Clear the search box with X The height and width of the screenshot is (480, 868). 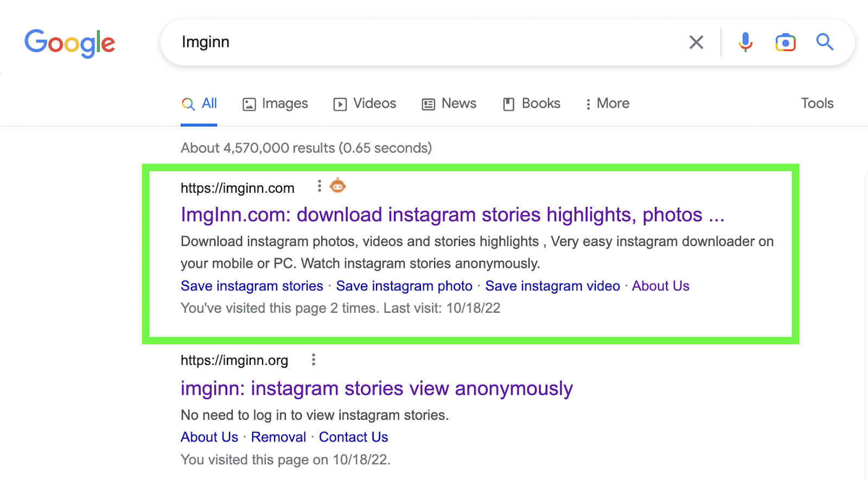point(696,42)
